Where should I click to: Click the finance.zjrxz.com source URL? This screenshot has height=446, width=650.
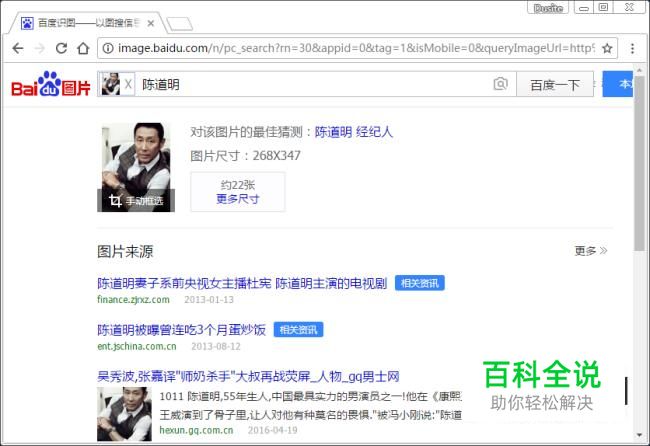pyautogui.click(x=133, y=300)
